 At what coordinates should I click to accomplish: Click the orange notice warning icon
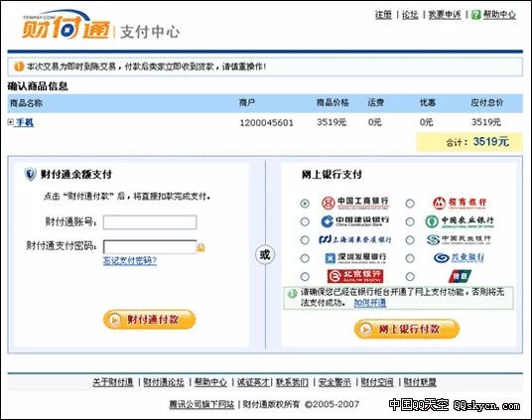click(19, 67)
